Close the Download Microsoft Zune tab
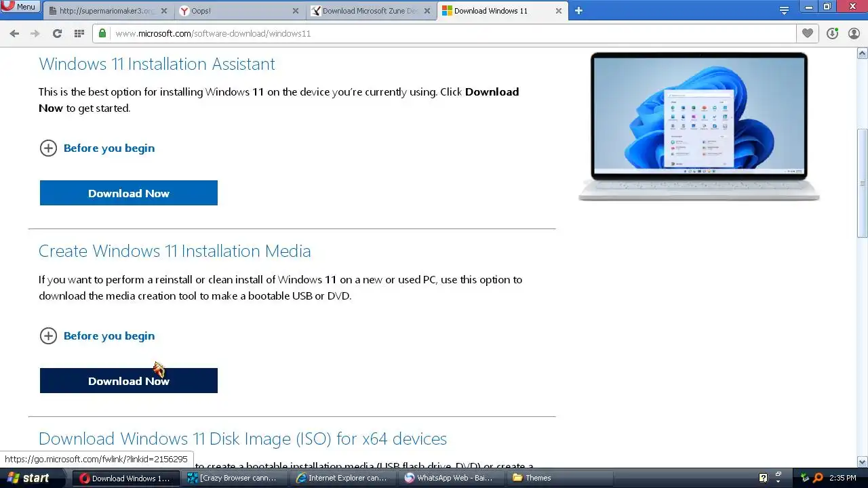 (426, 11)
